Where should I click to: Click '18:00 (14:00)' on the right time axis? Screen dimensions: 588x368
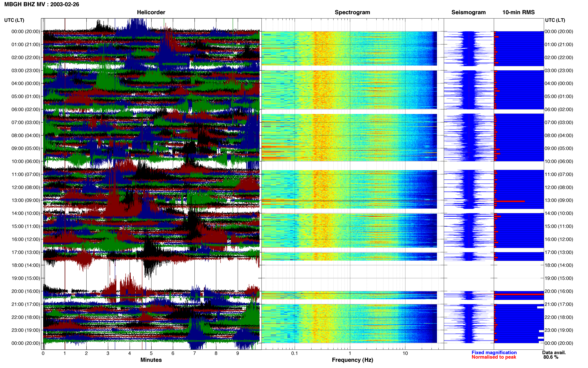[x=559, y=265]
